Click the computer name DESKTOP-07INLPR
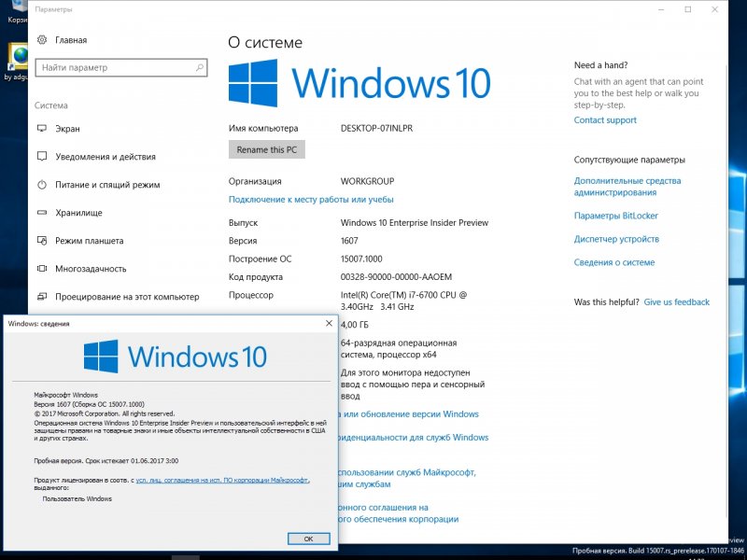747x560 pixels. tap(376, 128)
